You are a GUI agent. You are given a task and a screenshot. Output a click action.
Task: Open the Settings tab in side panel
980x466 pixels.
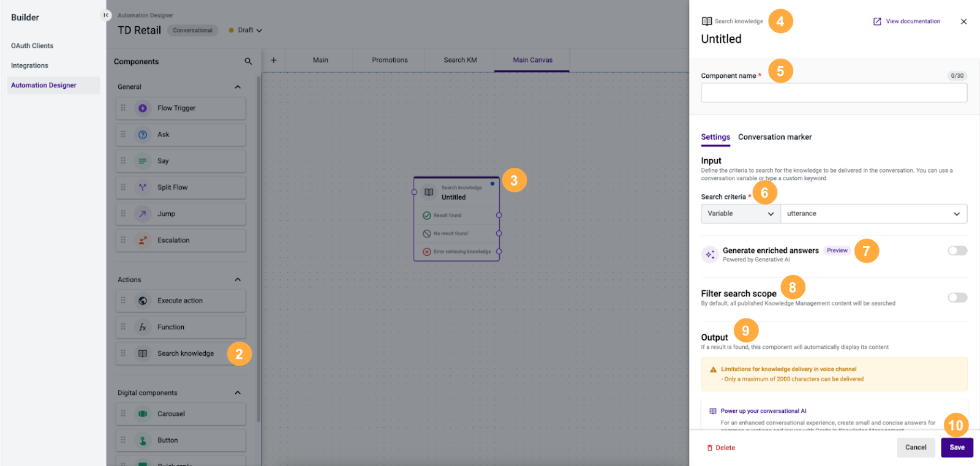click(x=715, y=137)
